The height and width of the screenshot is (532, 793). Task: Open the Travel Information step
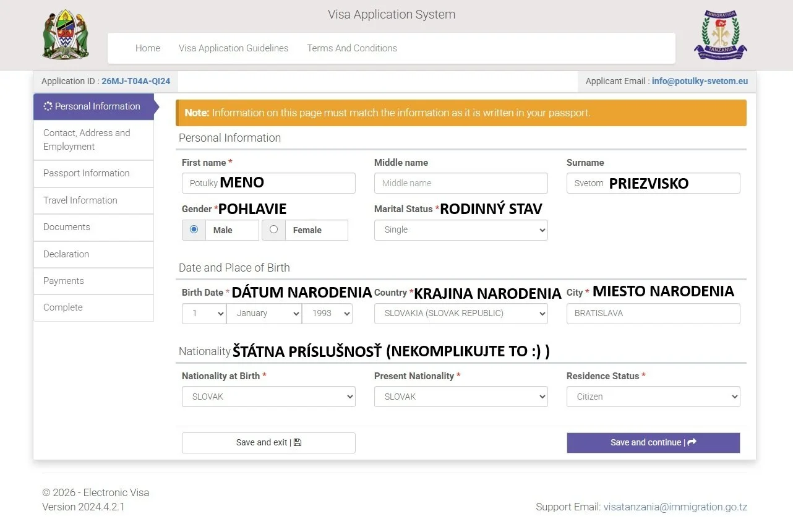click(x=93, y=200)
